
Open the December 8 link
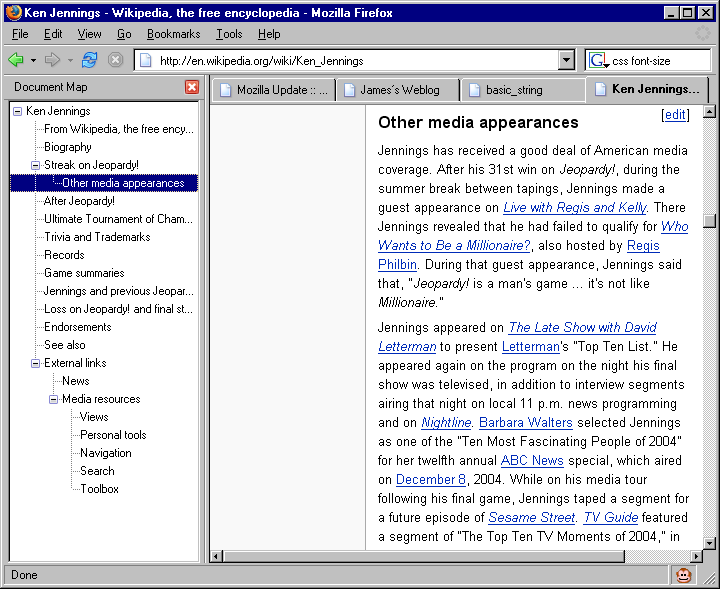(x=431, y=479)
